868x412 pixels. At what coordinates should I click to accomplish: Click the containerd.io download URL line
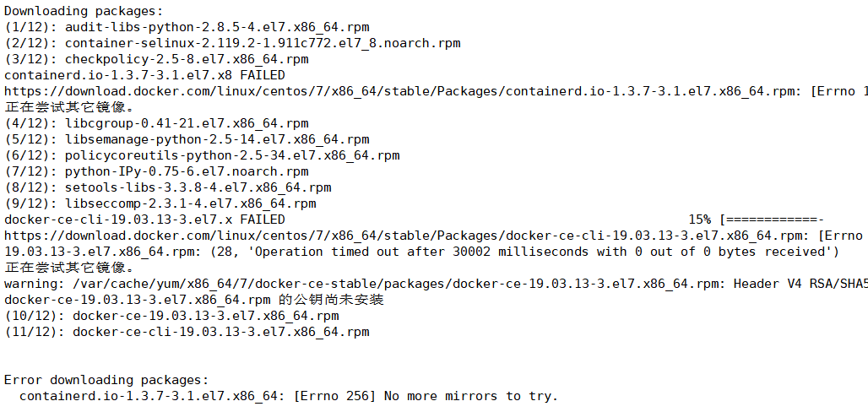pyautogui.click(x=436, y=91)
